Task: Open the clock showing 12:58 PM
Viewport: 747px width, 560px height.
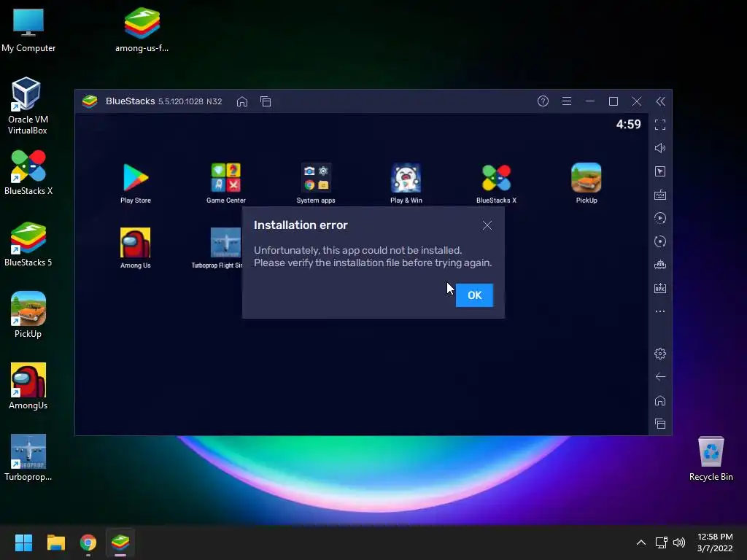Action: click(715, 542)
